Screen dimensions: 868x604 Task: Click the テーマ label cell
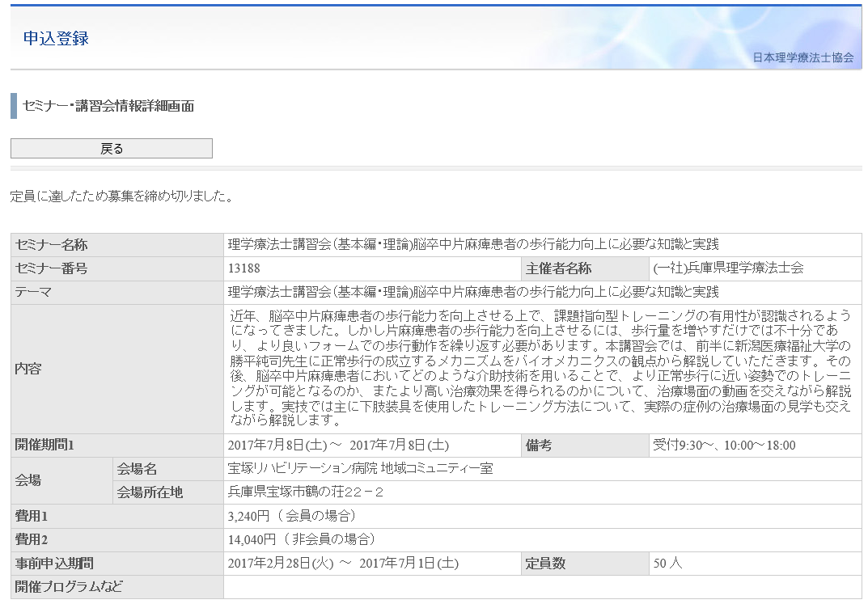(x=117, y=292)
